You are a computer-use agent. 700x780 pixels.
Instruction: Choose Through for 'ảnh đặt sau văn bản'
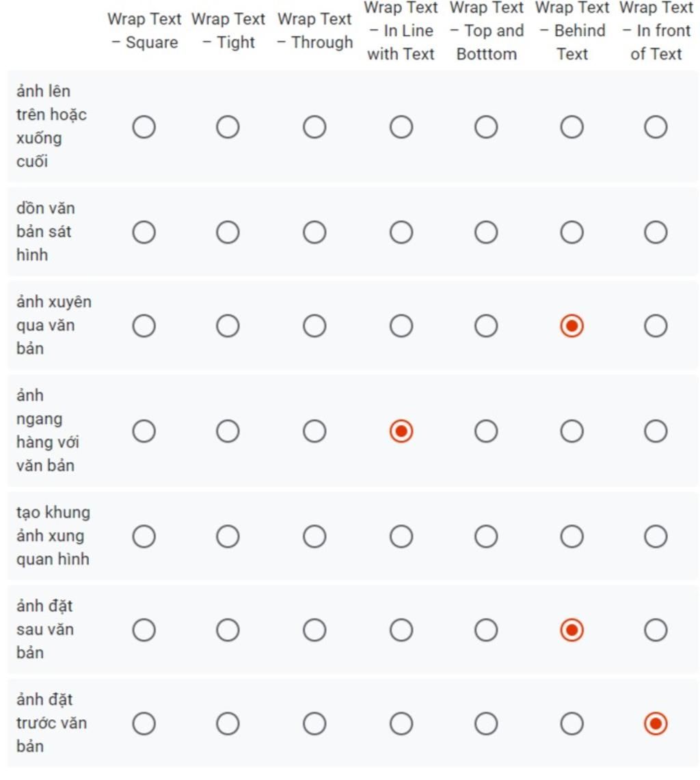pyautogui.click(x=314, y=630)
